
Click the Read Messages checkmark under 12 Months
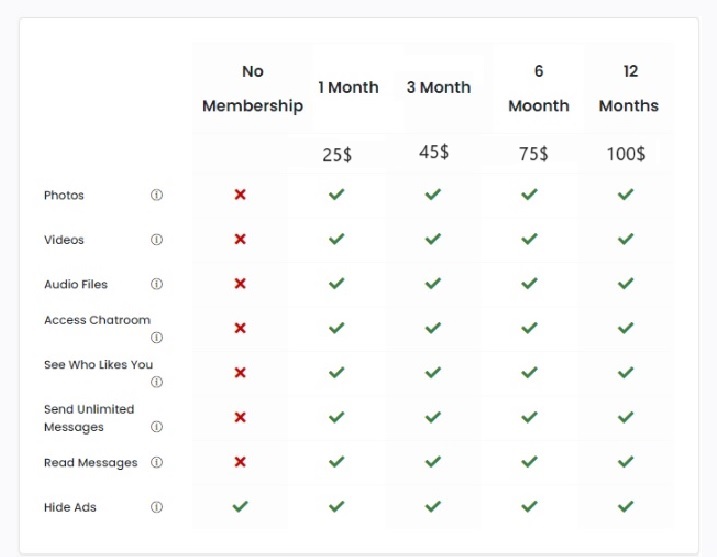(625, 462)
